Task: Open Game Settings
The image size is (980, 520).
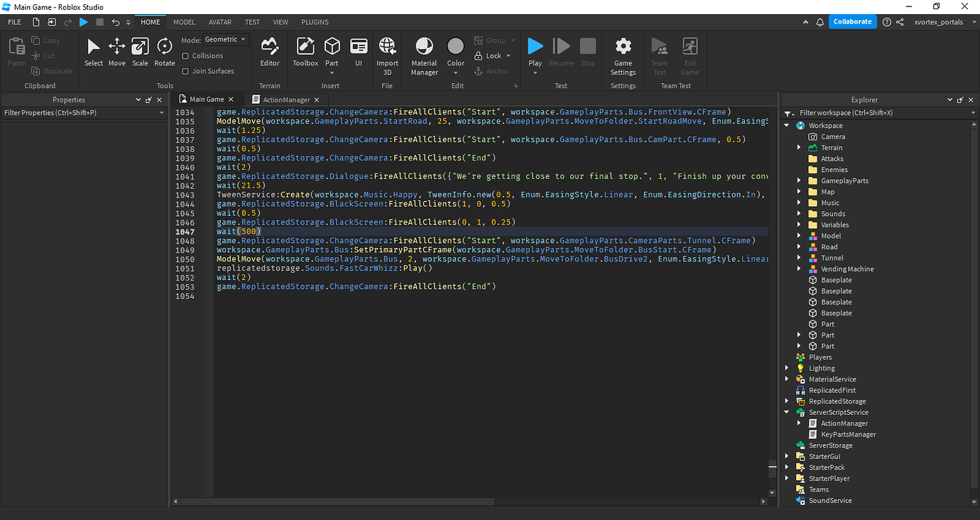Action: tap(623, 56)
